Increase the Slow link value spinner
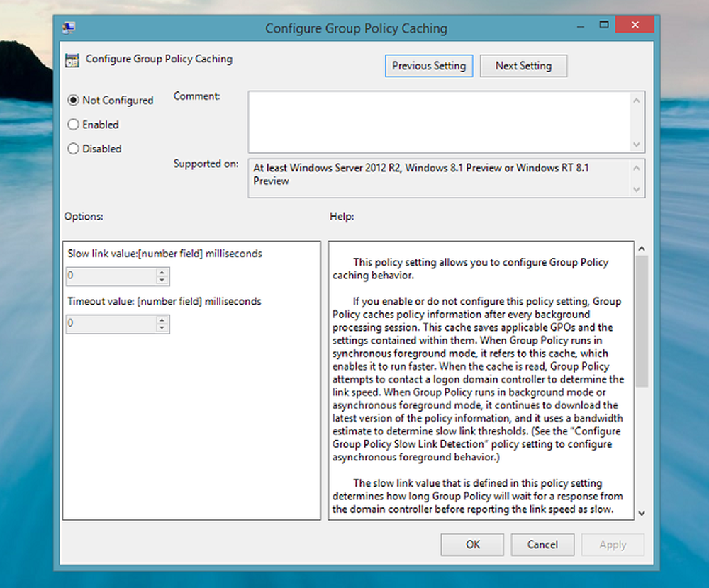709x588 pixels. tap(163, 272)
